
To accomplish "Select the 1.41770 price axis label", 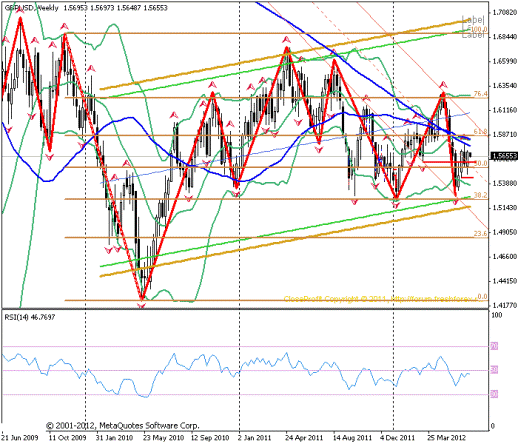I will pyautogui.click(x=505, y=305).
